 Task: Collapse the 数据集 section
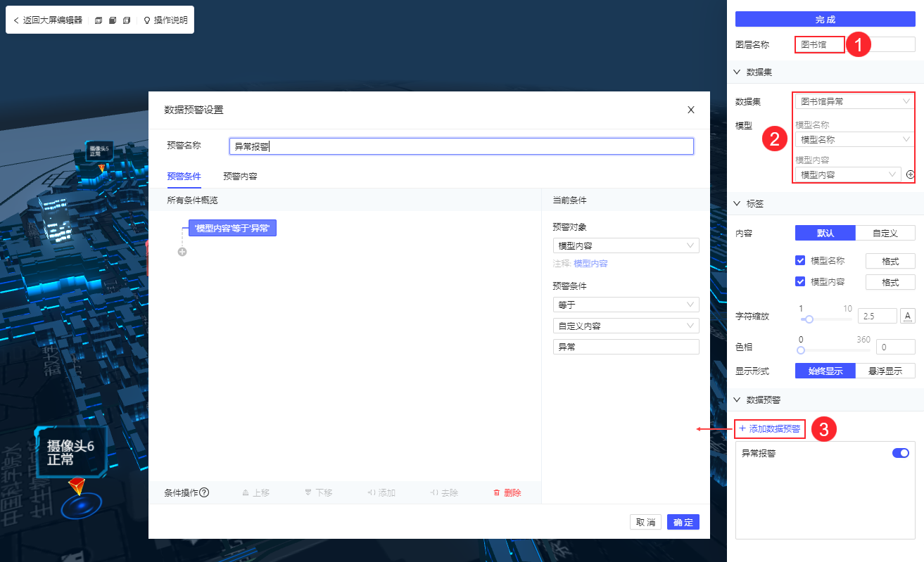click(738, 72)
